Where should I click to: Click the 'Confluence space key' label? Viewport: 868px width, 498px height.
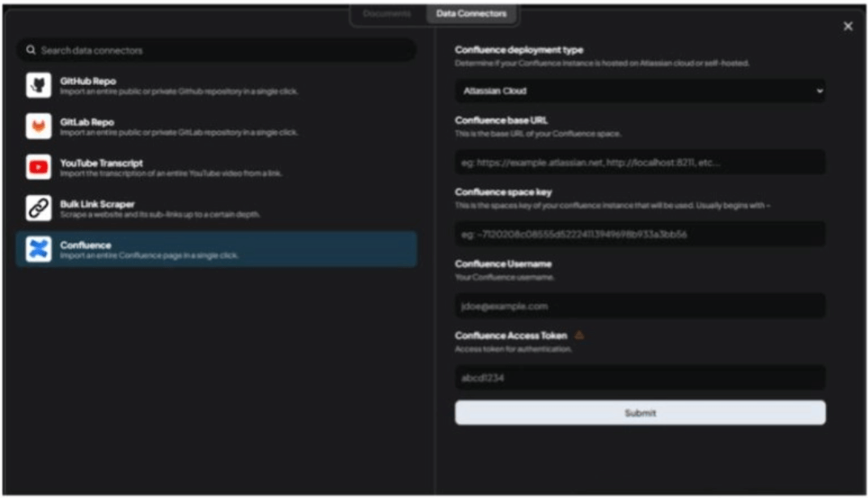pos(503,192)
